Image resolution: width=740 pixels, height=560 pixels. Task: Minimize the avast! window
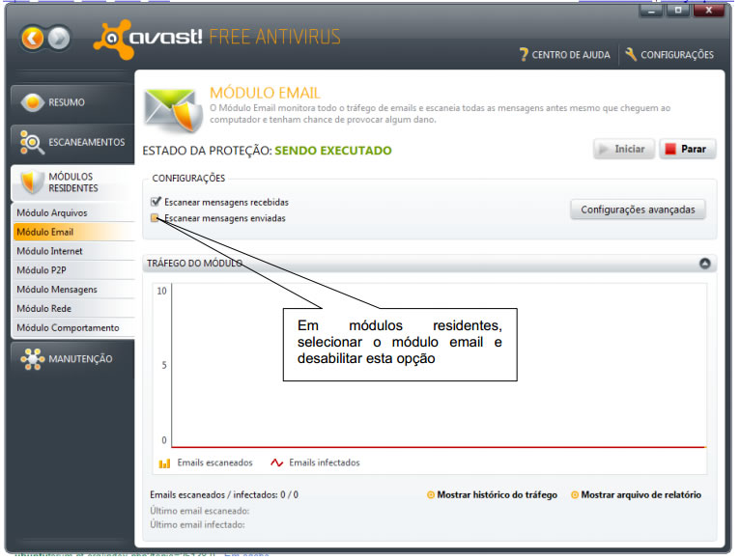coord(652,11)
